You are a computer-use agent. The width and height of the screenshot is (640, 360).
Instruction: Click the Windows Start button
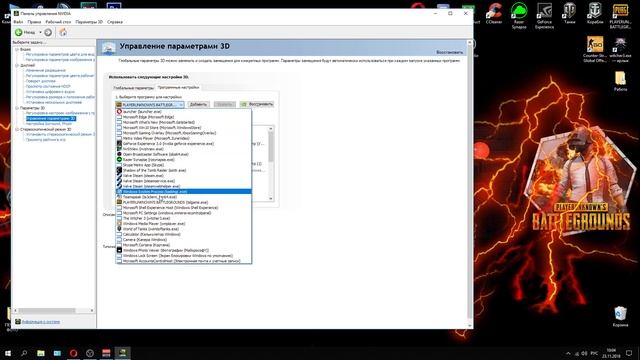[x=8, y=353]
